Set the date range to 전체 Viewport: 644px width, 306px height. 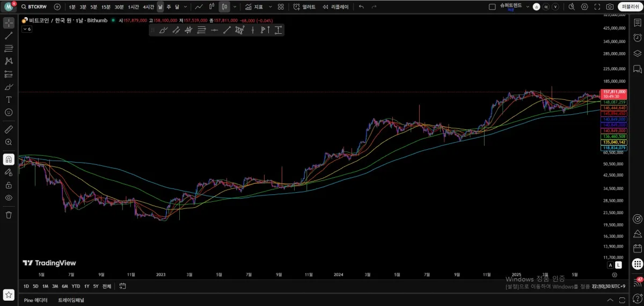coord(107,286)
